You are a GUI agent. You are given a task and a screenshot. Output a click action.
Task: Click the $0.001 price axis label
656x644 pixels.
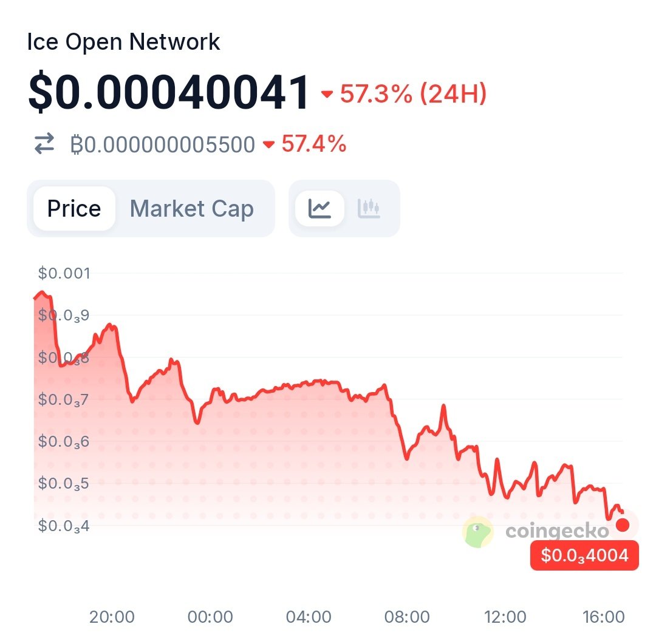[x=64, y=273]
